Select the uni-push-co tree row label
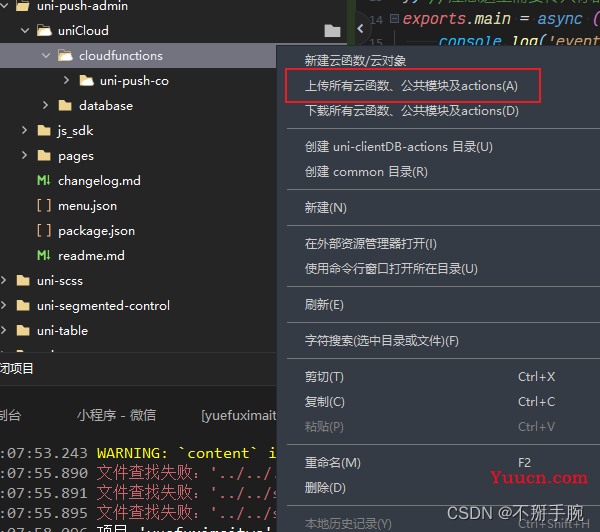 134,81
